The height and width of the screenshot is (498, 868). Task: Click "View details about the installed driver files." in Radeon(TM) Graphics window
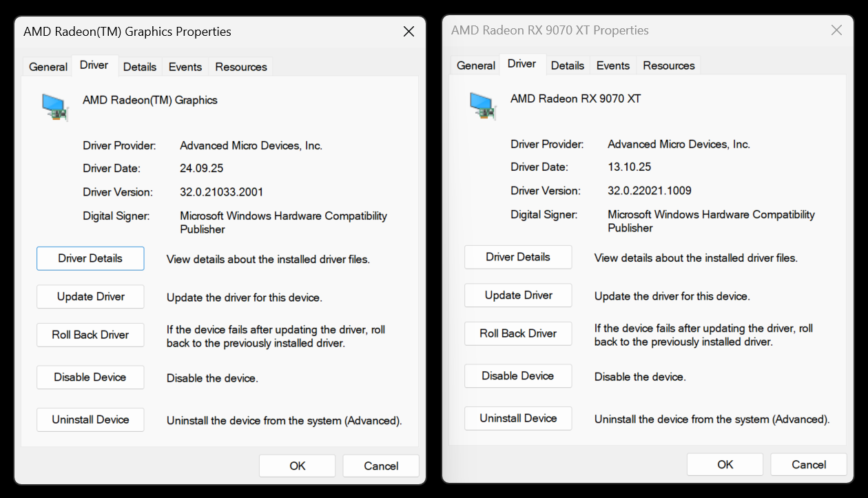click(269, 260)
